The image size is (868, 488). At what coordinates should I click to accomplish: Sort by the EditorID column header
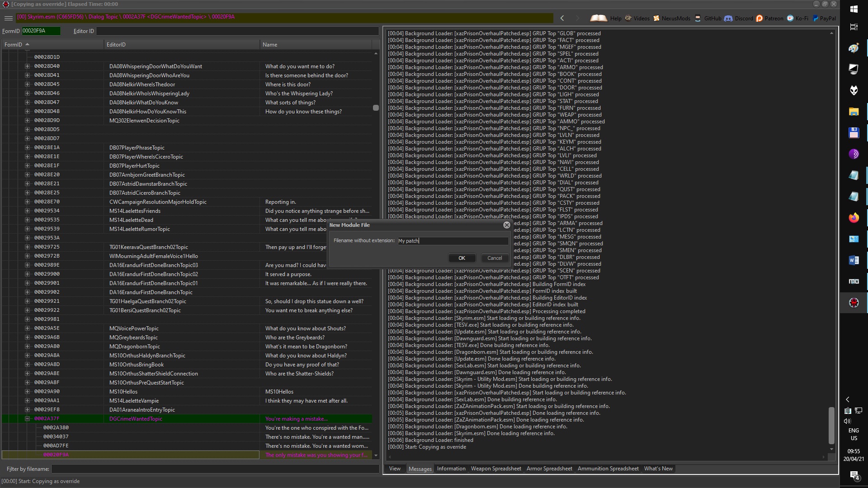coord(182,44)
